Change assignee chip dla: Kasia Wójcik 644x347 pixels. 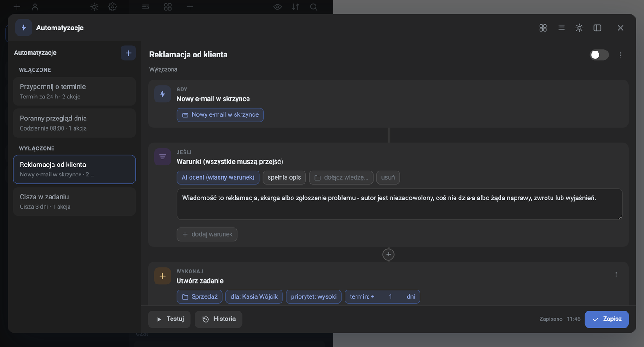click(x=254, y=297)
